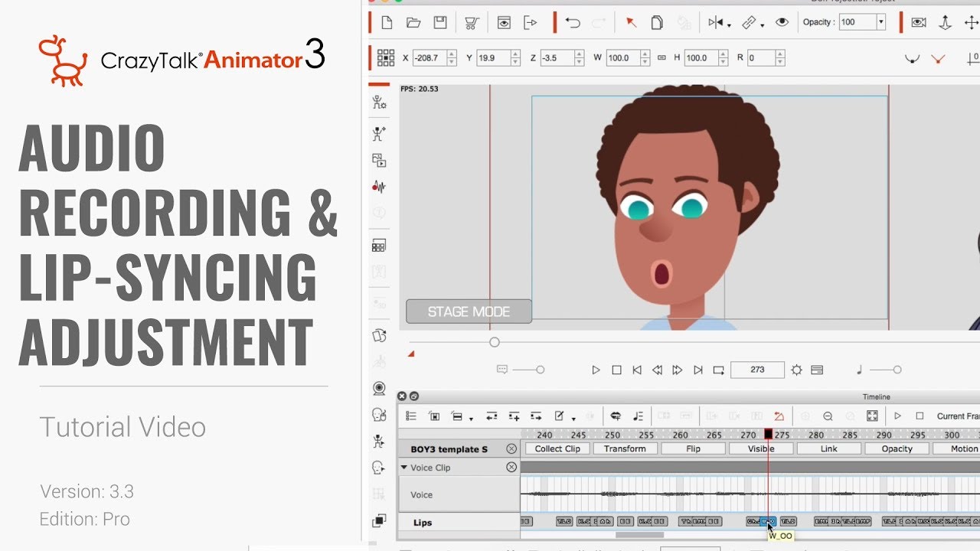The image size is (980, 551).
Task: Click the record voice waveform icon
Action: (x=378, y=187)
